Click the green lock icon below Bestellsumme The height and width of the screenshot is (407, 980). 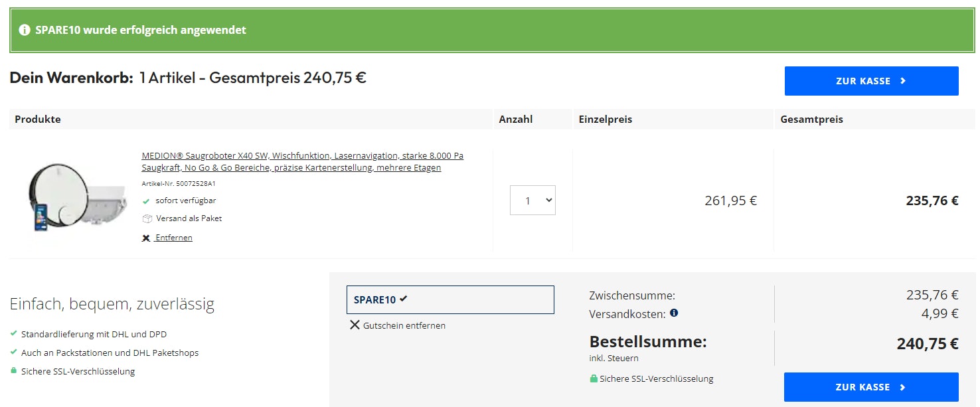[x=594, y=379]
